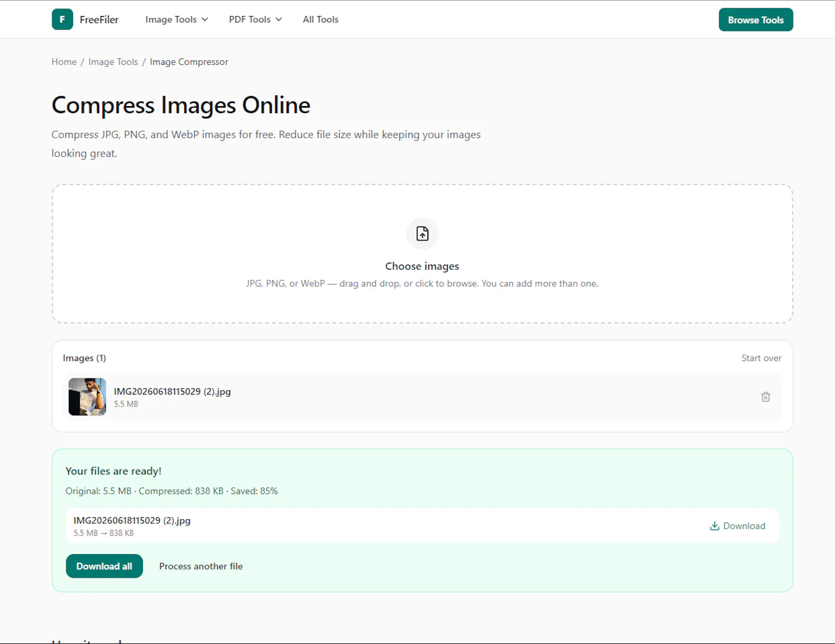Click the upload file icon in drop zone

tap(422, 233)
